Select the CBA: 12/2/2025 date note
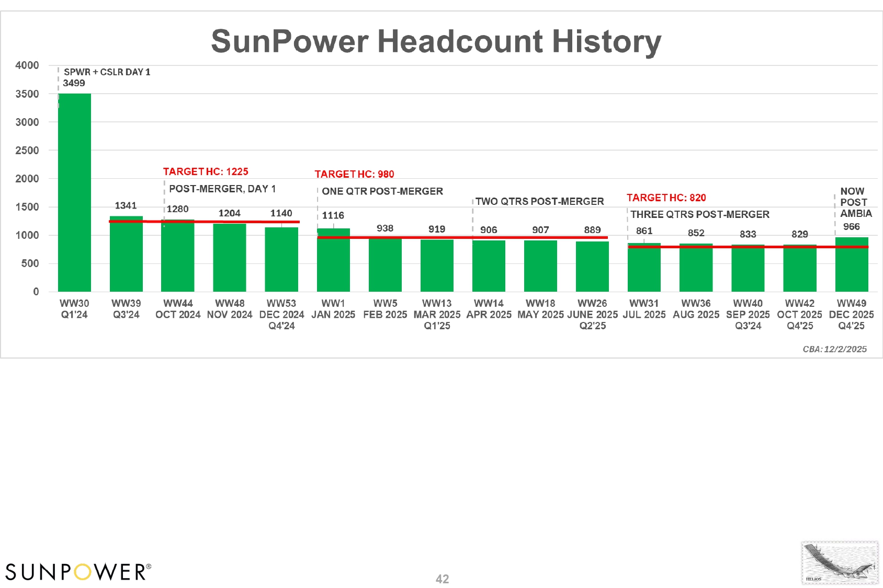883x588 pixels. pyautogui.click(x=834, y=349)
